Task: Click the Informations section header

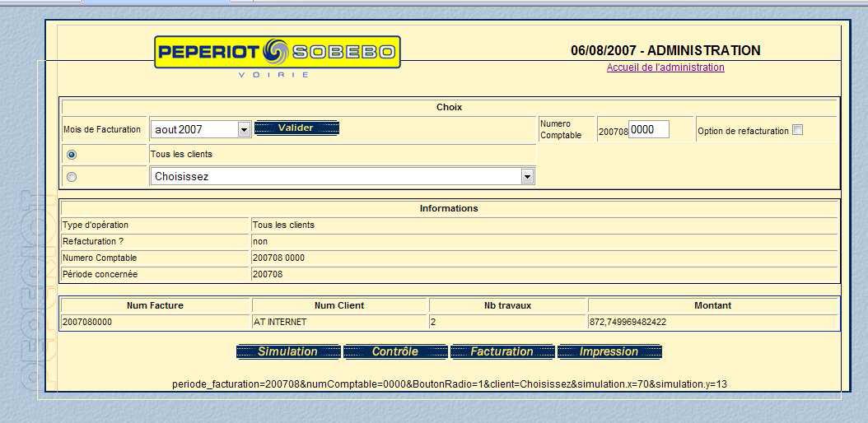Action: [x=449, y=208]
